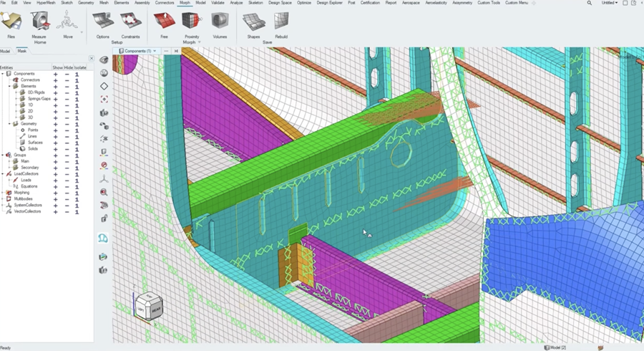Click the Rebuild mesh tool
This screenshot has width=644, height=351.
(x=281, y=24)
